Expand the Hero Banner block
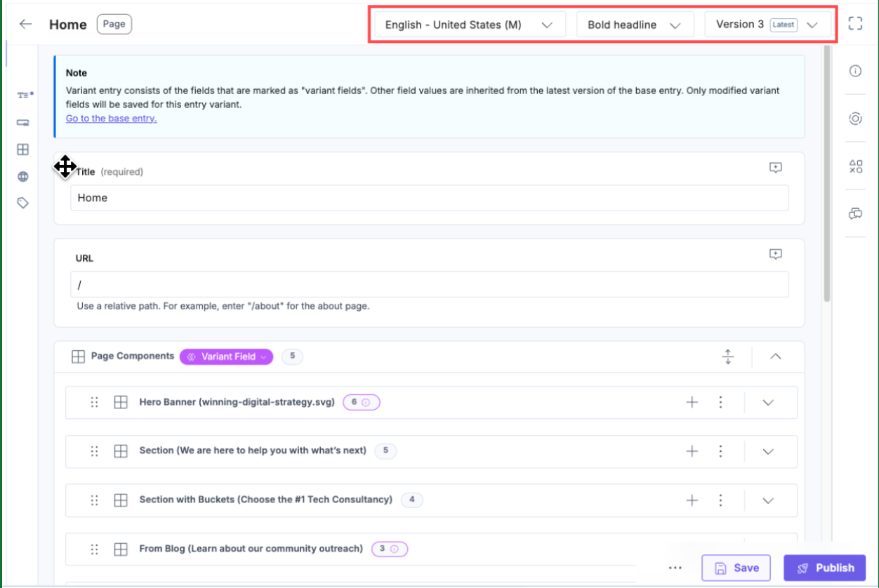Screen dimensions: 879x588 pyautogui.click(x=768, y=403)
